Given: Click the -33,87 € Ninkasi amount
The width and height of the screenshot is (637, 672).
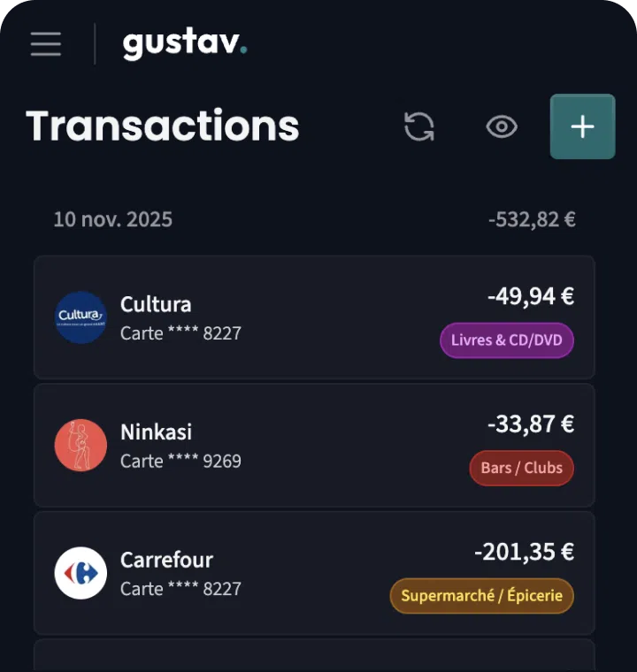Looking at the screenshot, I should click(530, 424).
